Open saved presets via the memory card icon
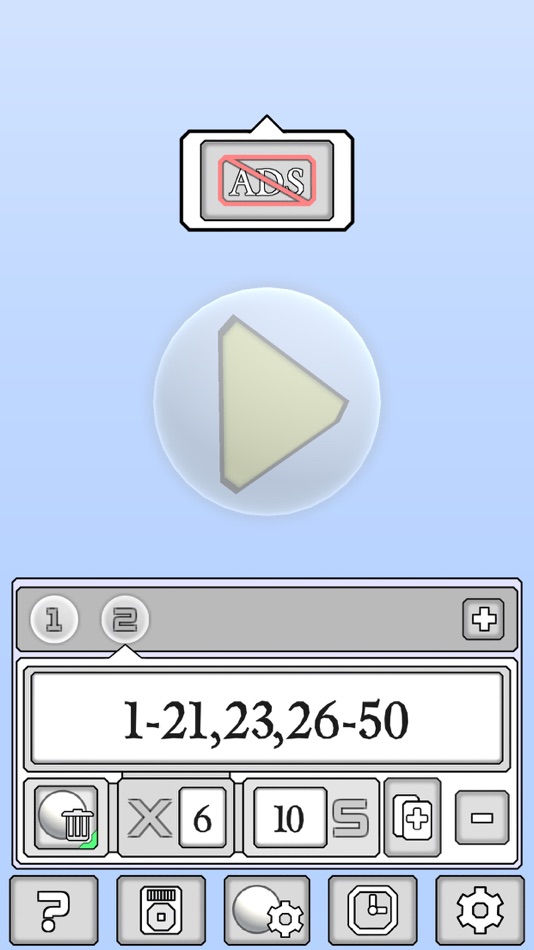 point(161,910)
